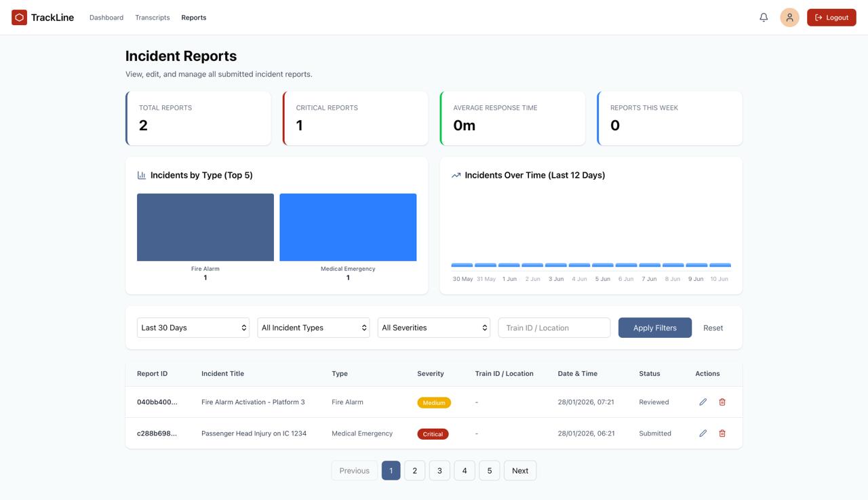
Task: Click the Severity column header
Action: point(431,373)
